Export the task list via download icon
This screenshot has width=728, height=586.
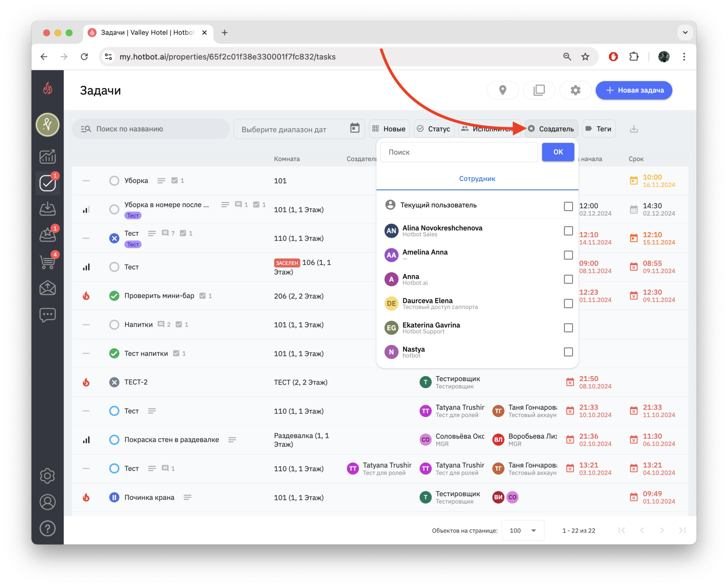click(634, 129)
